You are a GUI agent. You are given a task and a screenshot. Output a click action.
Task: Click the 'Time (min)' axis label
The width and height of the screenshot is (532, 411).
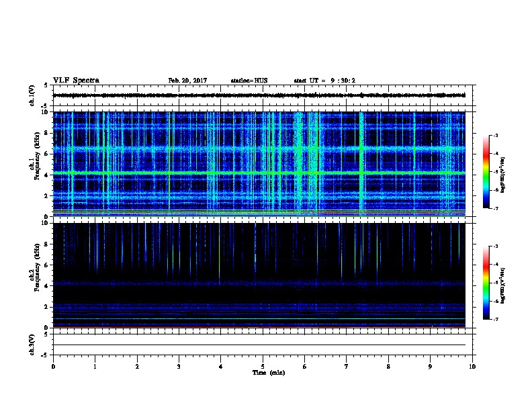pos(269,373)
